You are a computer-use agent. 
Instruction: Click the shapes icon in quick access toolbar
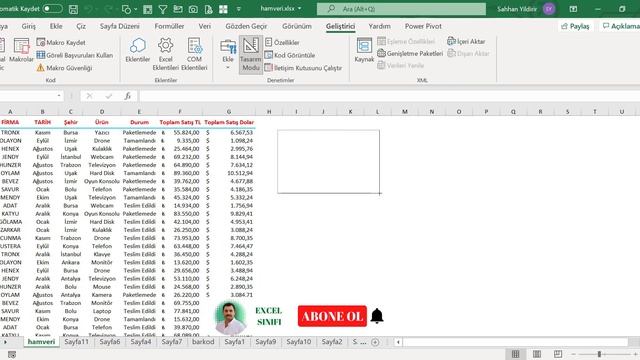tap(127, 9)
